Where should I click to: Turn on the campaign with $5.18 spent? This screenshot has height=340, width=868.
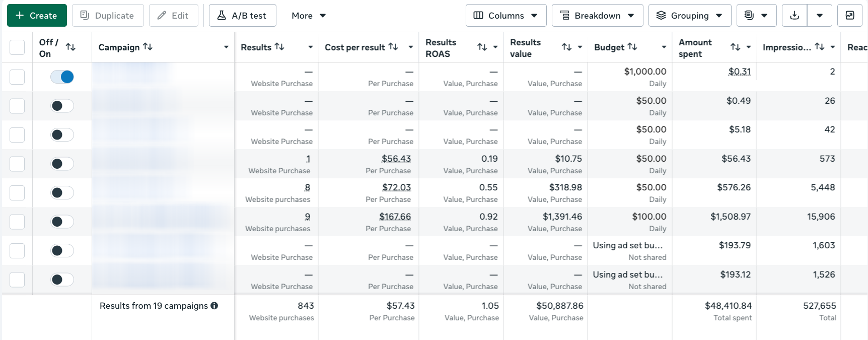[x=62, y=135]
